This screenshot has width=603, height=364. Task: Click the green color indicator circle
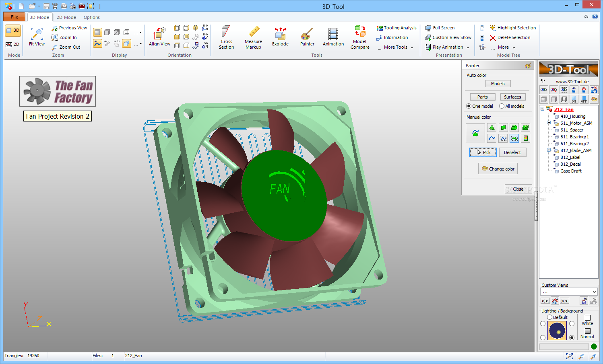point(594,346)
